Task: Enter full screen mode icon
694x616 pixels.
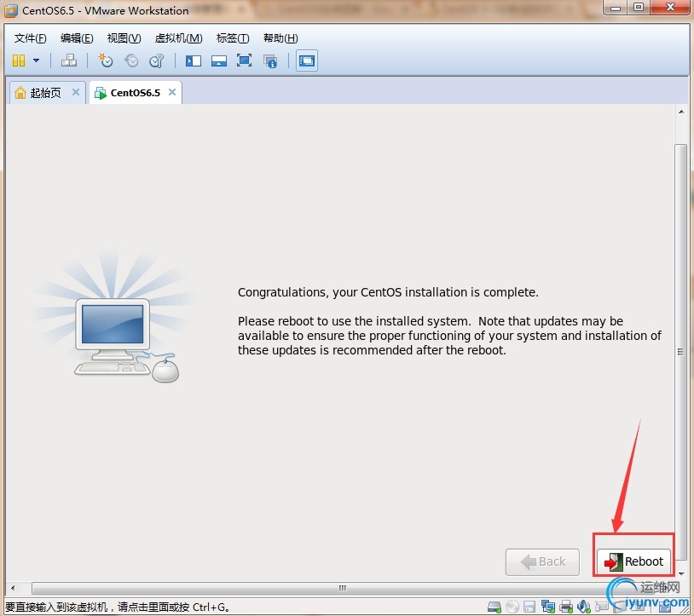Action: point(245,60)
